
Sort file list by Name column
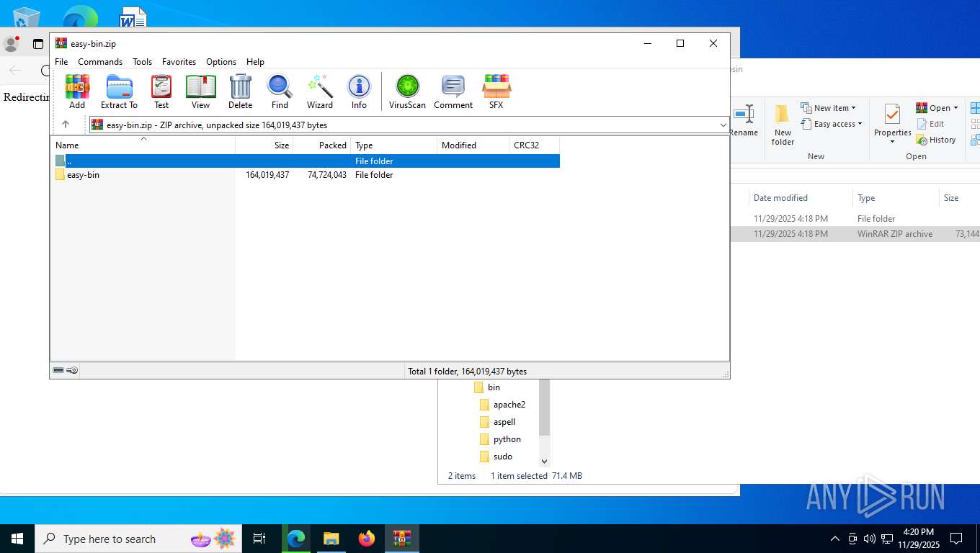pyautogui.click(x=143, y=145)
